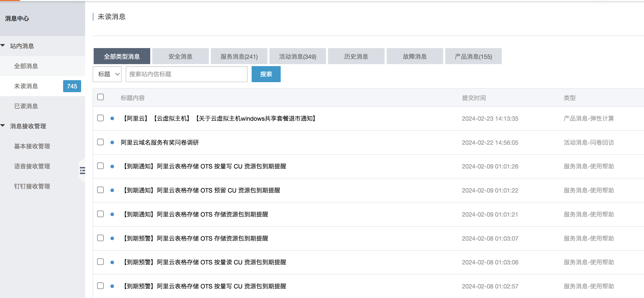Open 全部消息 in the sidebar
This screenshot has height=298, width=644.
(x=26, y=66)
